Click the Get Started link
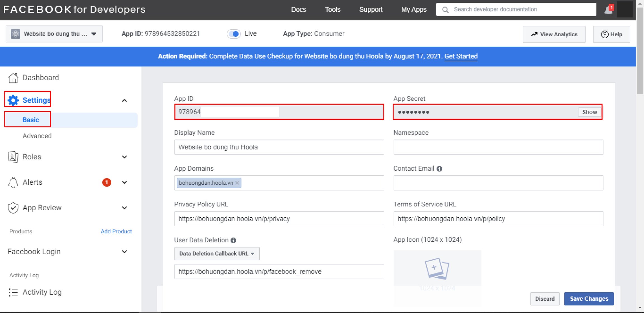This screenshot has height=313, width=644. (461, 56)
